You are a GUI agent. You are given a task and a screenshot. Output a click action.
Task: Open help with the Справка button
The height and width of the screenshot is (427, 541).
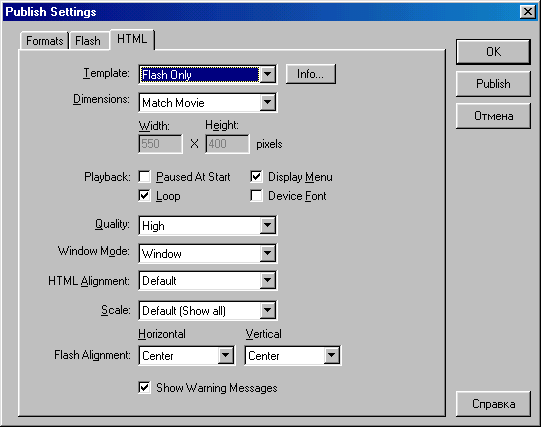tap(493, 404)
